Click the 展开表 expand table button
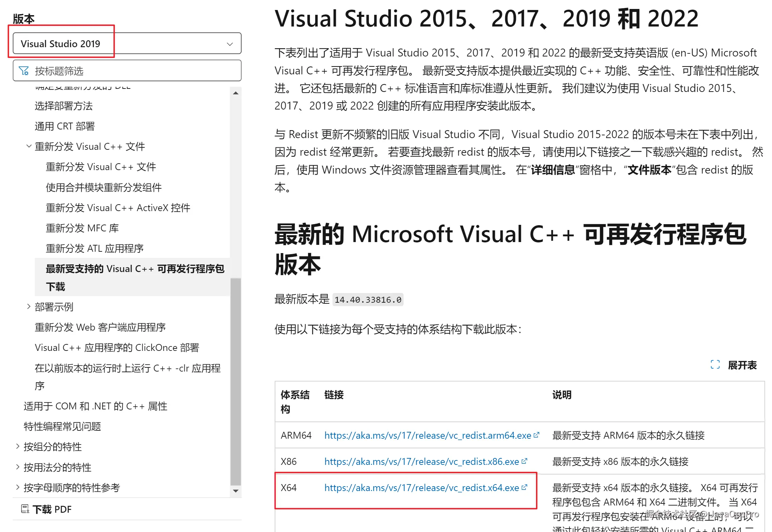772x532 pixels. click(742, 365)
